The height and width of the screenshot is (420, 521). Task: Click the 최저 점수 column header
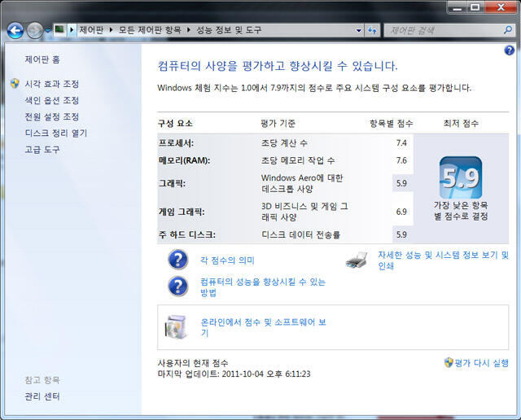click(x=461, y=123)
